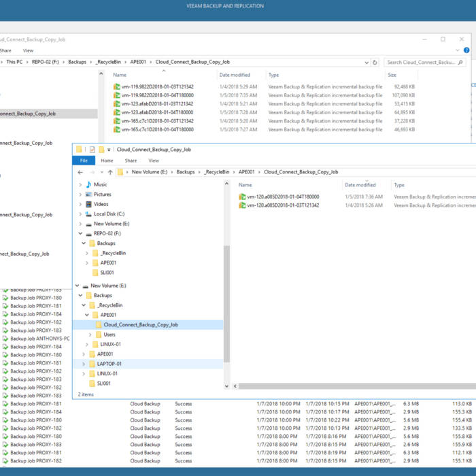This screenshot has height=476, width=476.
Task: Collapse Backups under REPO-02 (F:)
Action: pyautogui.click(x=84, y=243)
